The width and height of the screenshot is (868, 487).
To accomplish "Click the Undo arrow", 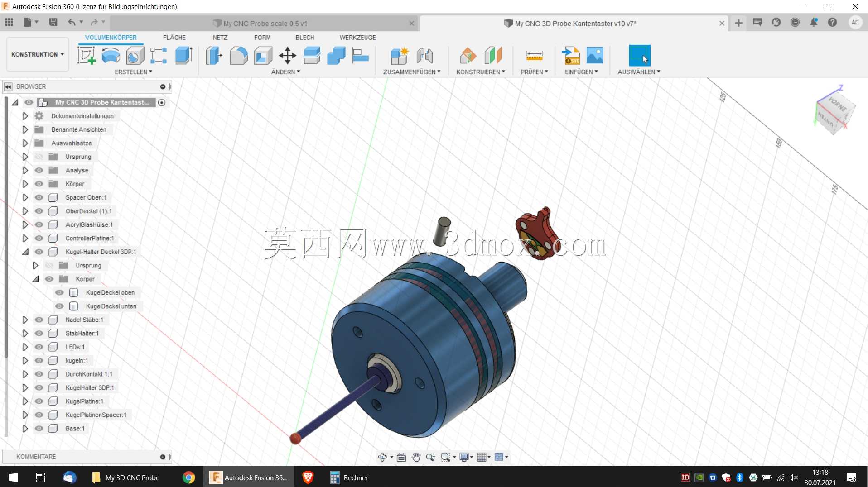I will (x=72, y=22).
